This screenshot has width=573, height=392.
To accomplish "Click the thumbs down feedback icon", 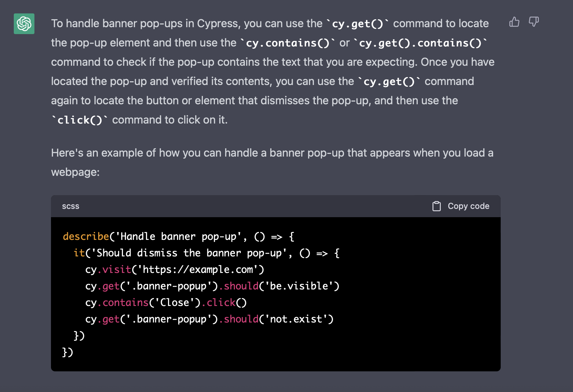I will [x=534, y=22].
